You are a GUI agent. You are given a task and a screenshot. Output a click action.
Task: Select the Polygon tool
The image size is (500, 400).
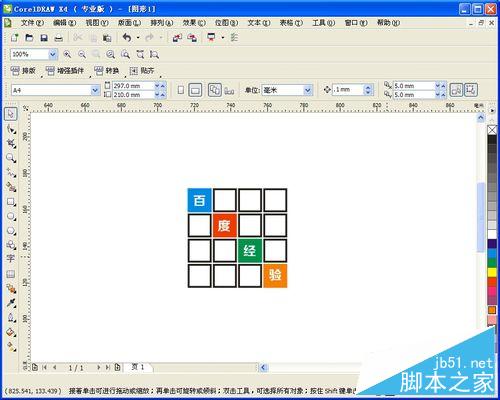click(x=11, y=231)
